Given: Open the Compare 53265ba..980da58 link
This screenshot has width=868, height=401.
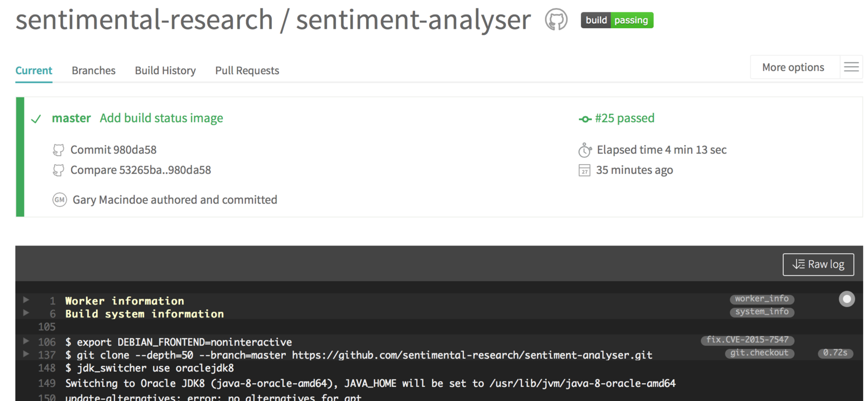Looking at the screenshot, I should pyautogui.click(x=141, y=170).
